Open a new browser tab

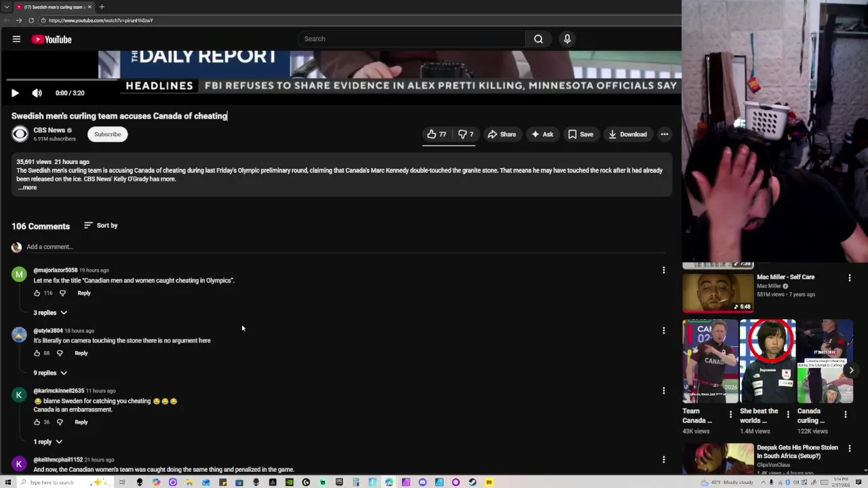tap(102, 7)
